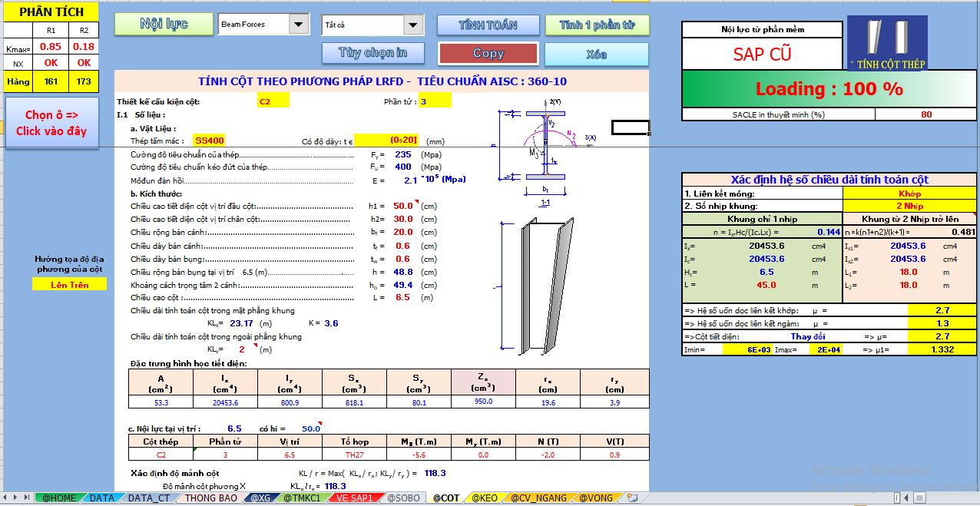Click the Tùy chọn in button
Viewport: 980px width, 506px height.
[373, 53]
